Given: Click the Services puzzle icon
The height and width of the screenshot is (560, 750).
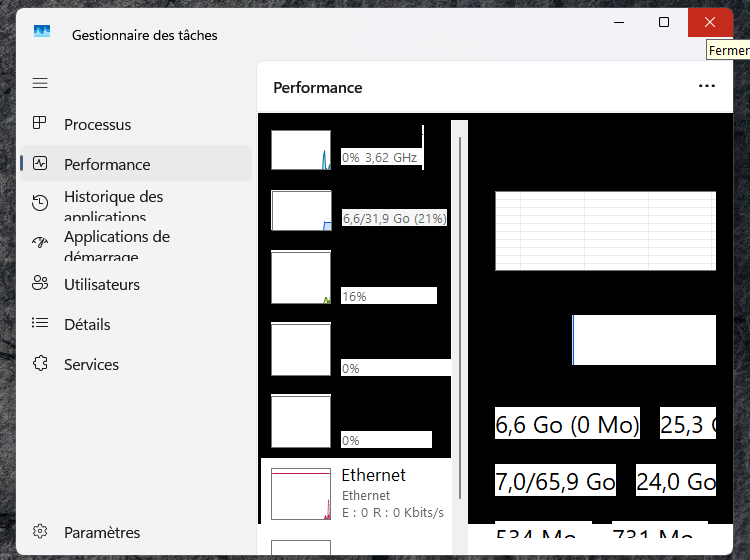Looking at the screenshot, I should click(x=40, y=363).
